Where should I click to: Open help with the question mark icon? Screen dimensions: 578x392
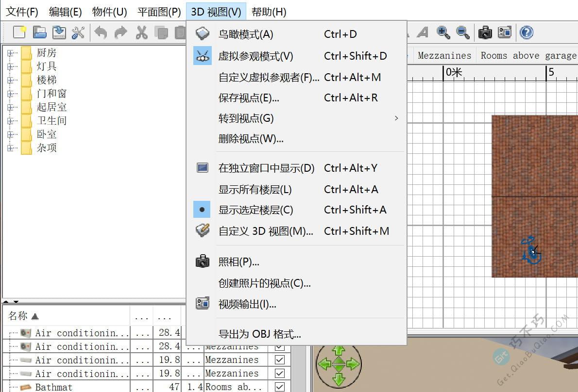(x=527, y=33)
